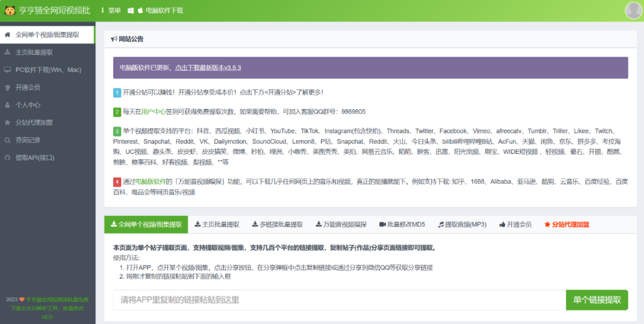Click search icon beside 查询记录
This screenshot has height=324, width=644.
click(7, 140)
